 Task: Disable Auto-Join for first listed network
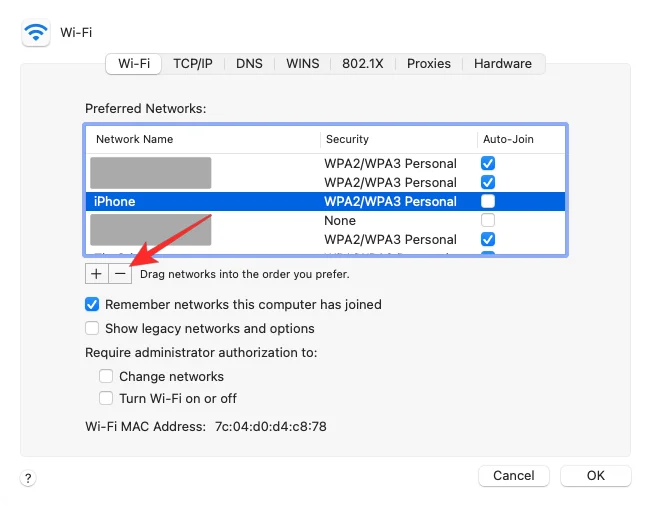click(x=488, y=163)
